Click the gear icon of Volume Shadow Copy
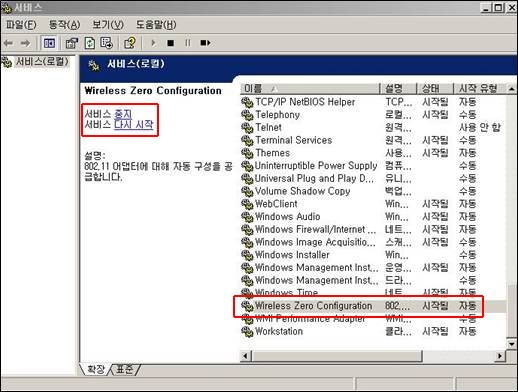 247,191
